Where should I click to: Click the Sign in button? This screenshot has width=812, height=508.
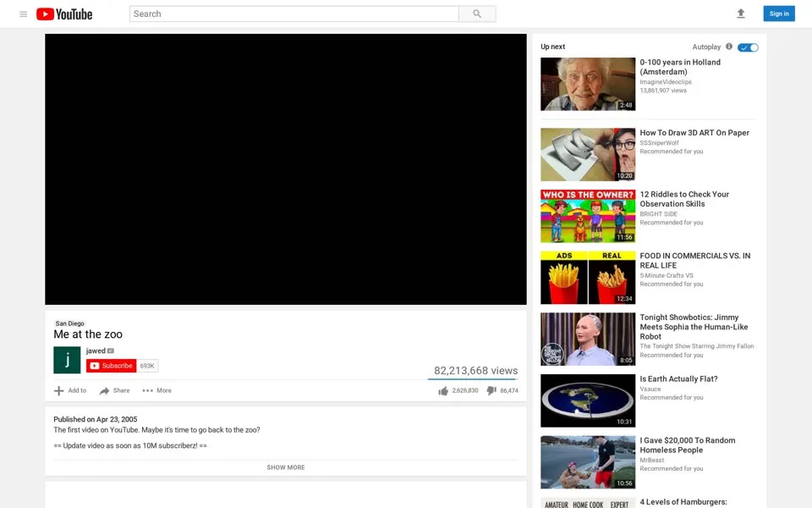(779, 14)
